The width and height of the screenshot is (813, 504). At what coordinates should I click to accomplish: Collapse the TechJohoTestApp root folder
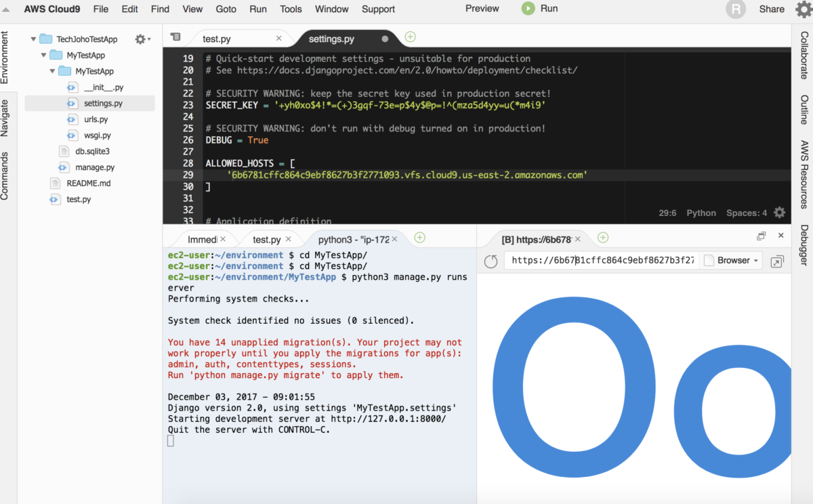tap(33, 39)
